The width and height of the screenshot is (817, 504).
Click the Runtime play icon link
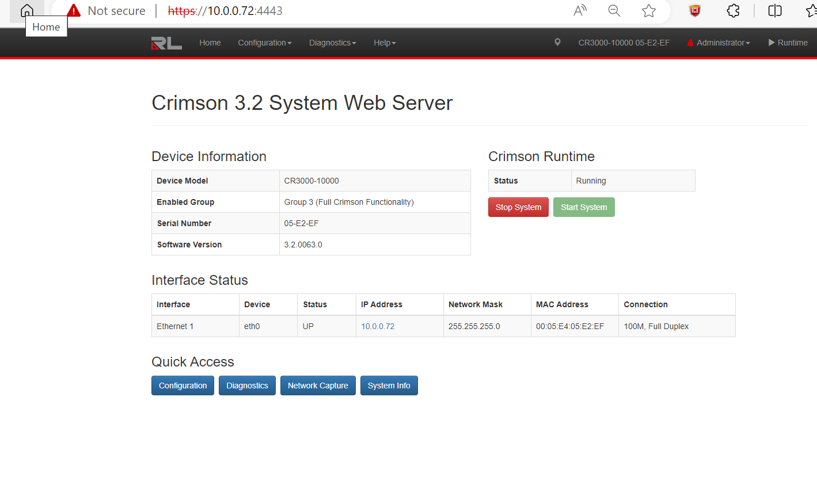click(788, 43)
